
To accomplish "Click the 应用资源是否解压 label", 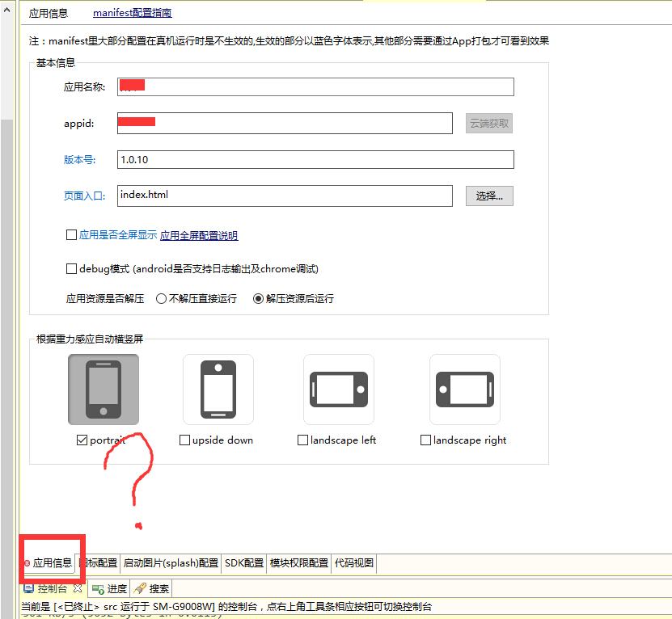I will (x=105, y=298).
